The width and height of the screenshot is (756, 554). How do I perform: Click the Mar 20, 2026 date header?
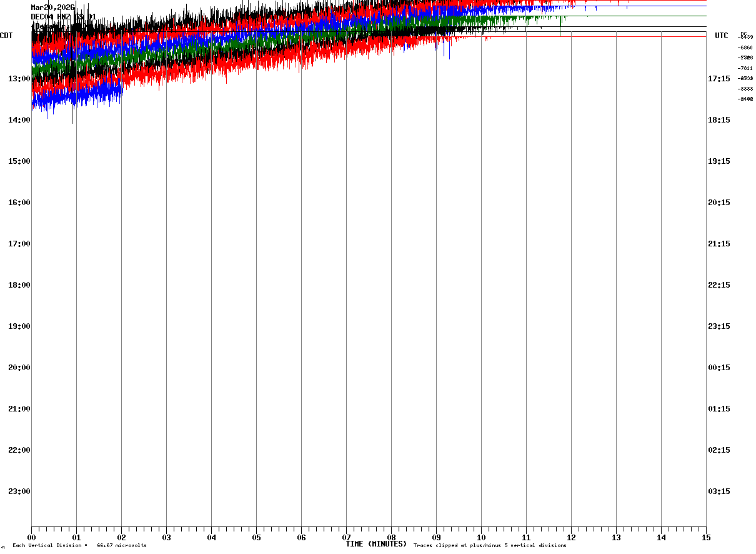[x=52, y=8]
